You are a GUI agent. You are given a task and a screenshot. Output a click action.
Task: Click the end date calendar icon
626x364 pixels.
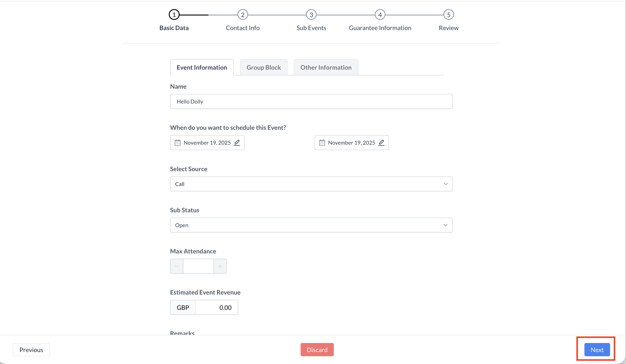(x=322, y=143)
